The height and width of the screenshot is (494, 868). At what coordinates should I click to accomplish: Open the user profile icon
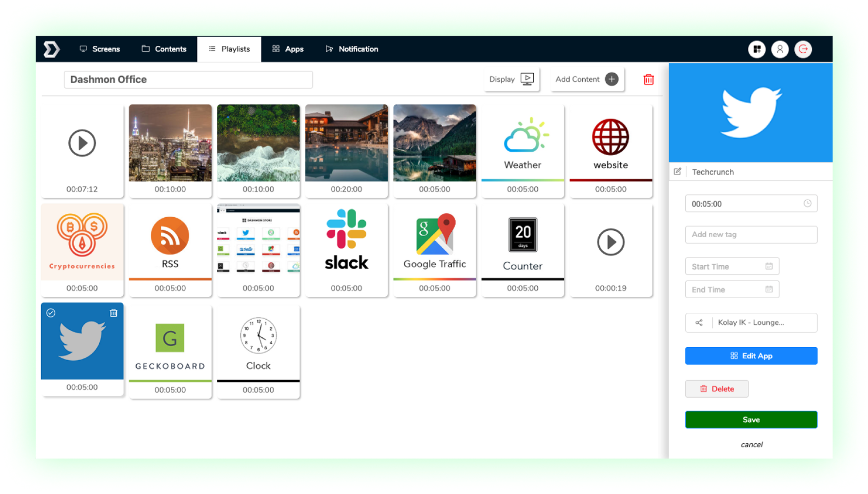[780, 49]
